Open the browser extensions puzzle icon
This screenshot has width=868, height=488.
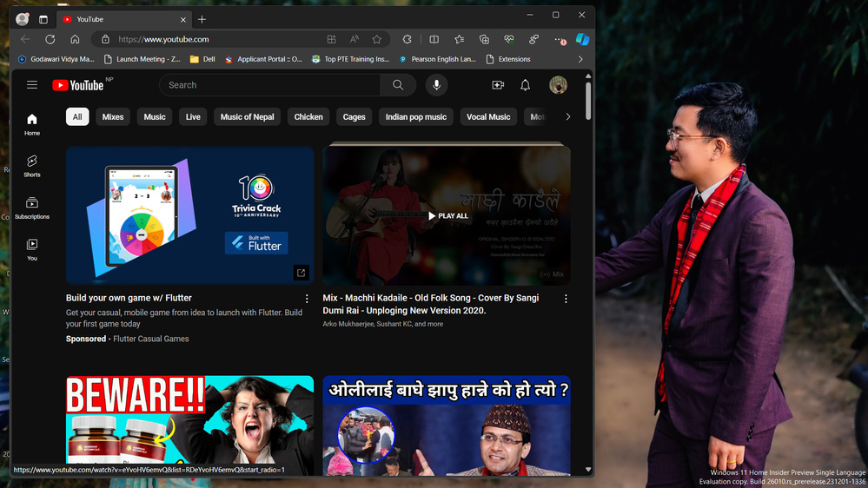pos(407,39)
